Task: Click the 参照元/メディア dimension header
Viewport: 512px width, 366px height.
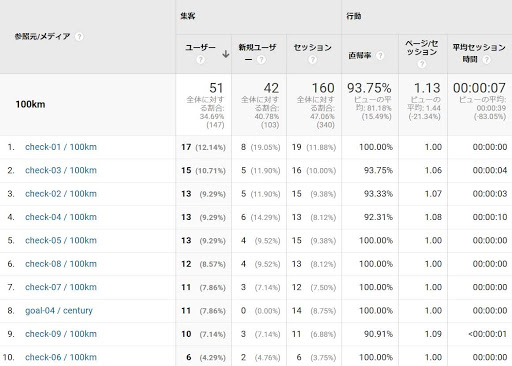Action: tap(42, 36)
